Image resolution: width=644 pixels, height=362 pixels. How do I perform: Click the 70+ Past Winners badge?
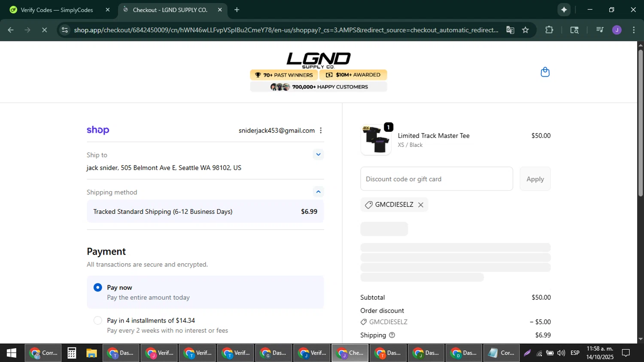click(284, 75)
